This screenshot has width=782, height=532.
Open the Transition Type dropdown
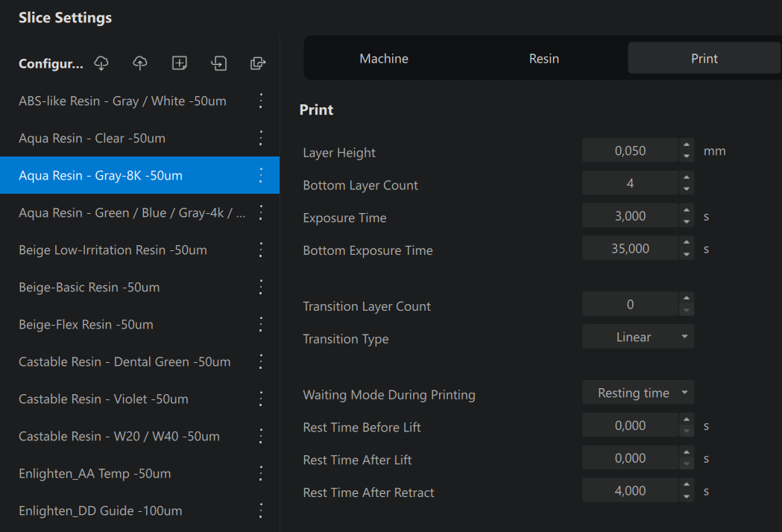click(638, 337)
